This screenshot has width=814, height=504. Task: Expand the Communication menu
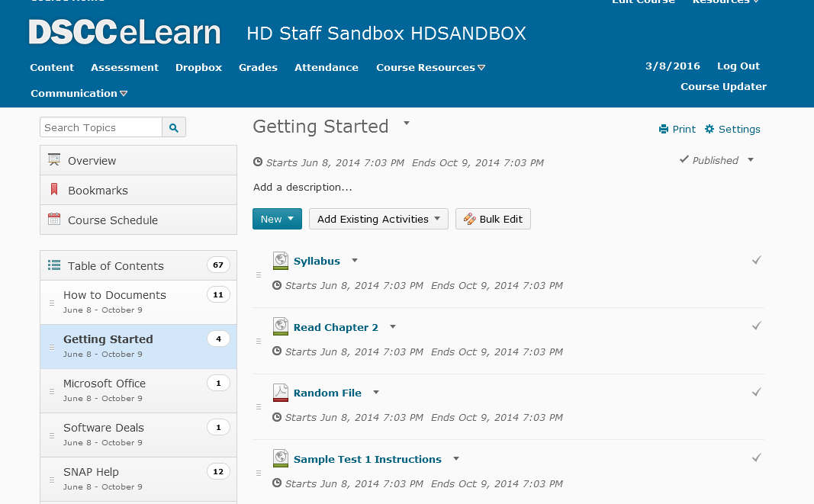tap(79, 94)
